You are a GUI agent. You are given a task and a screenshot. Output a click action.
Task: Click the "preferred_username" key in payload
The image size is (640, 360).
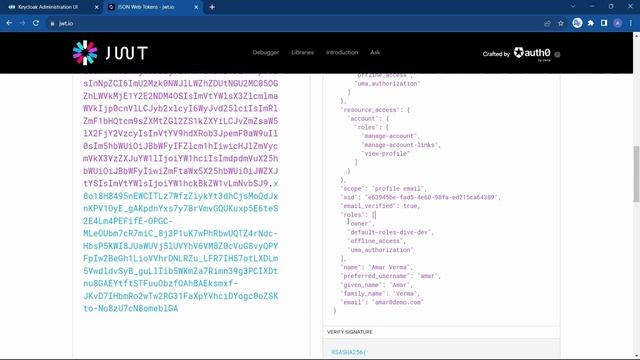[375, 276]
